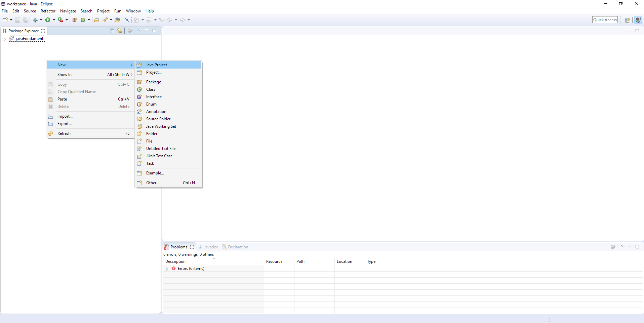Image resolution: width=644 pixels, height=323 pixels.
Task: Click the Open Task folder icon
Action: 117,20
